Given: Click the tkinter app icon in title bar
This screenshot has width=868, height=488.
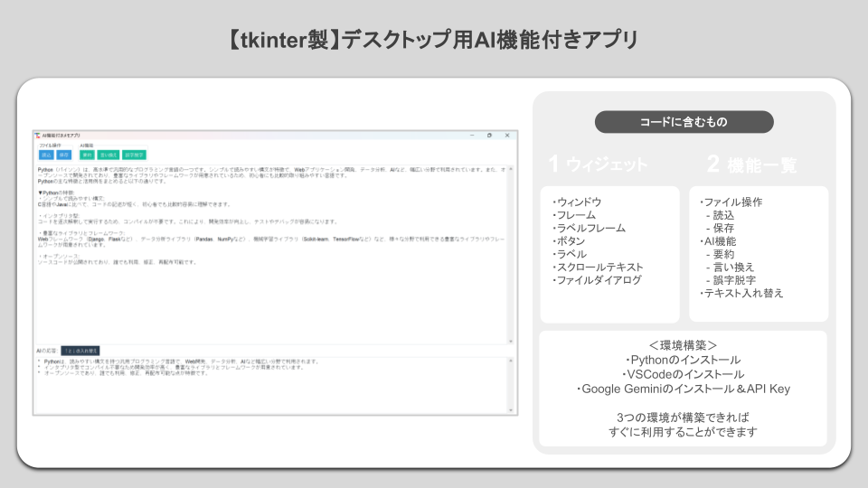Looking at the screenshot, I should (x=38, y=135).
